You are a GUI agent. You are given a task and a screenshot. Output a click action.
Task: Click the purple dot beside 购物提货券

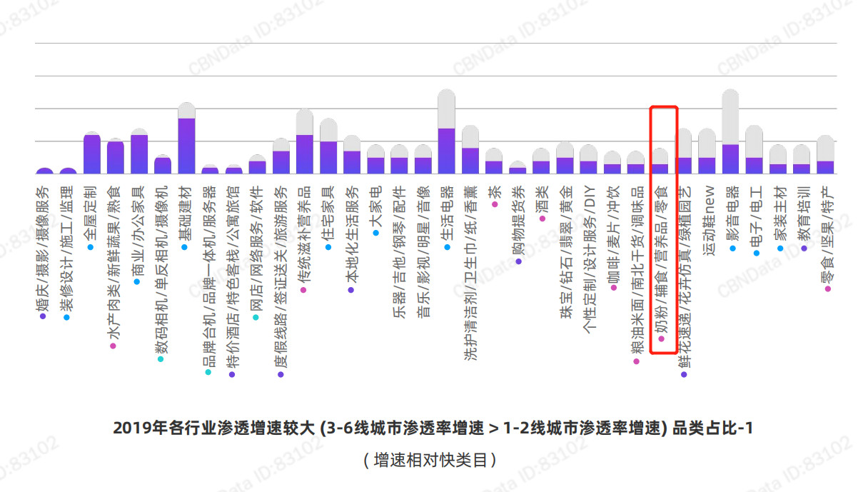[x=518, y=261]
